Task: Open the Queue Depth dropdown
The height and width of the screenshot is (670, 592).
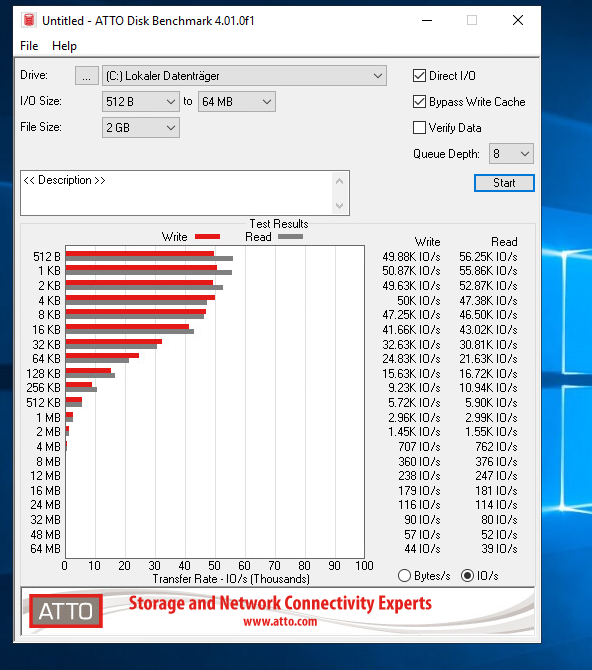Action: [511, 153]
